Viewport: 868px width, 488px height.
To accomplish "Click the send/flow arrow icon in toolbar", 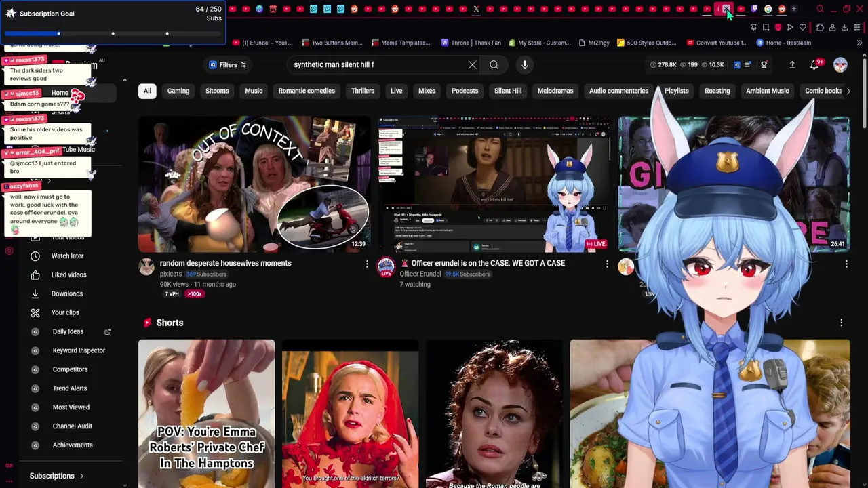I will pos(790,27).
